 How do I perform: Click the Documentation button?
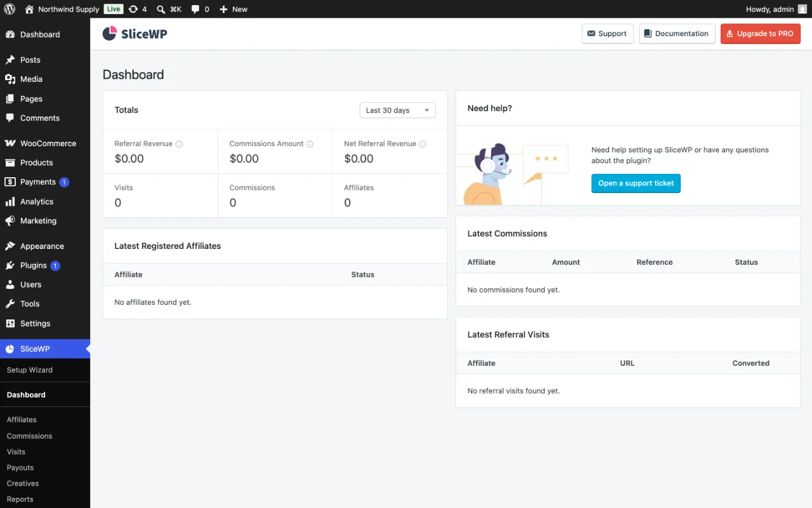[x=677, y=34]
